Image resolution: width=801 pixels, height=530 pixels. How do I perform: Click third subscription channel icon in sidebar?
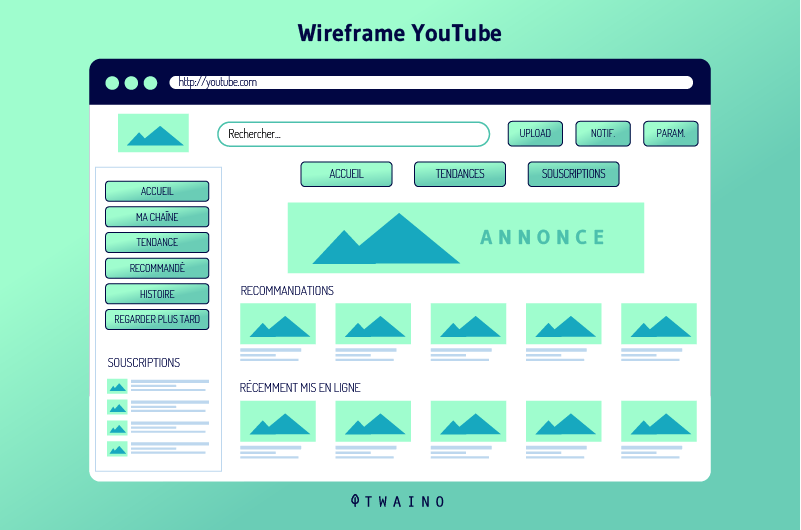coord(117,428)
